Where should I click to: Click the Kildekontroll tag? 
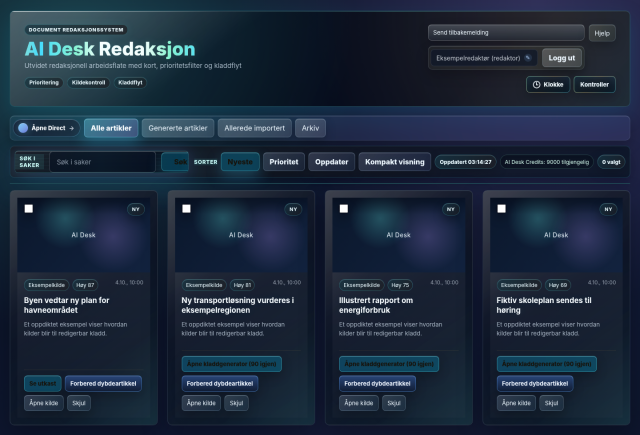tap(88, 82)
